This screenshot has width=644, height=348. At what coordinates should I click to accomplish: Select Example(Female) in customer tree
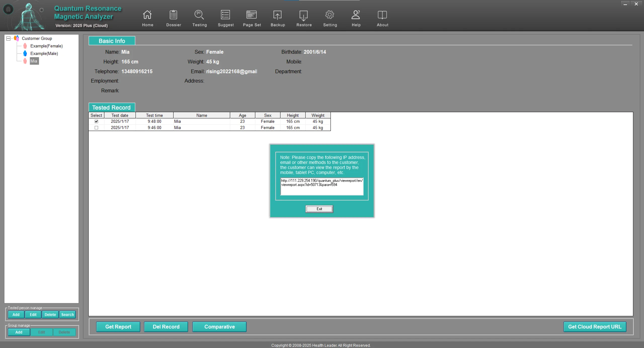tap(46, 46)
